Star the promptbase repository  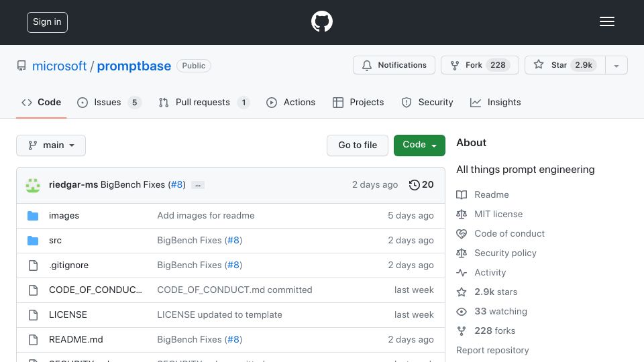(565, 65)
